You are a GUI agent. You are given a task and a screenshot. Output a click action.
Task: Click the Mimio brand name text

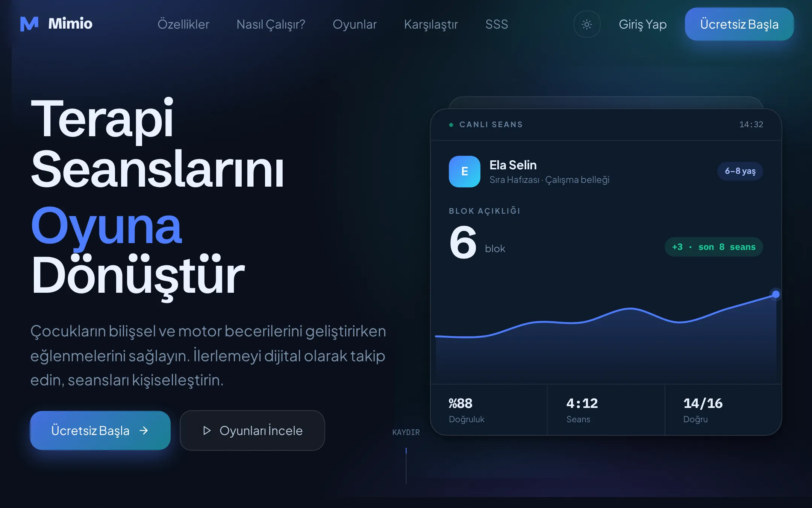tap(70, 24)
